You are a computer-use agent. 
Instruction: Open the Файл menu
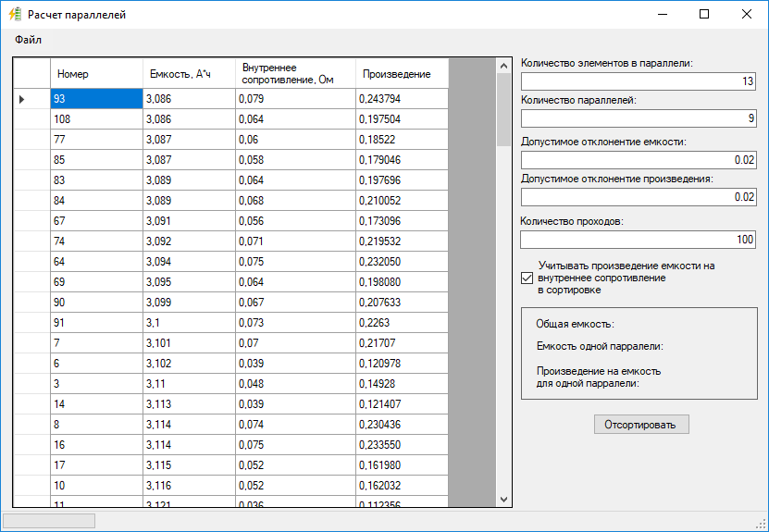pos(28,40)
